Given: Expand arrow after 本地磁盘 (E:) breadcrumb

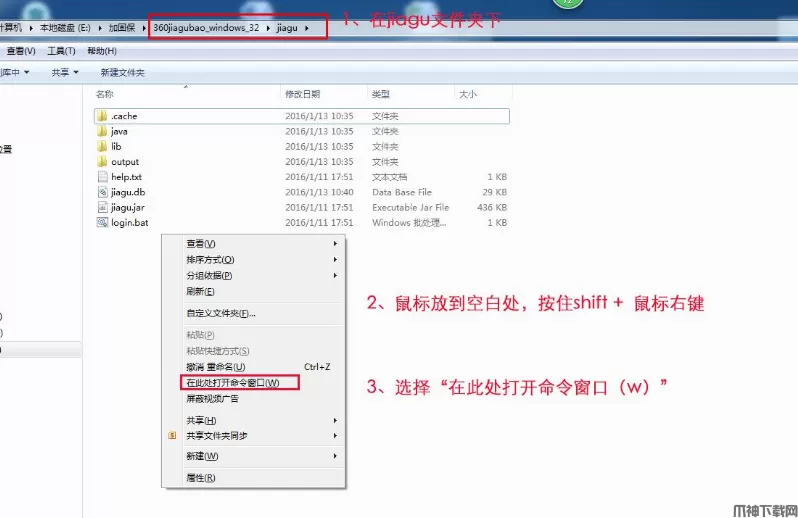Looking at the screenshot, I should coord(100,28).
